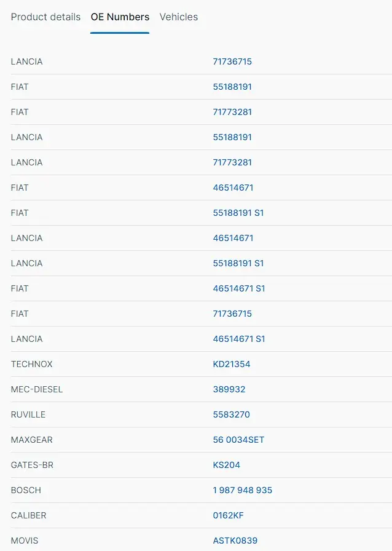The width and height of the screenshot is (392, 551).
Task: Open GATES-BR number KS204
Action: [x=227, y=465]
